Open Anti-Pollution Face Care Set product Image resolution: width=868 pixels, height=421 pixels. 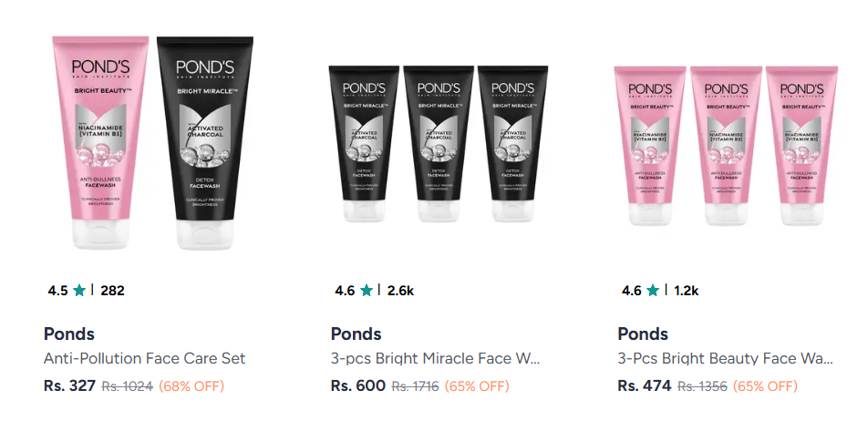(144, 358)
